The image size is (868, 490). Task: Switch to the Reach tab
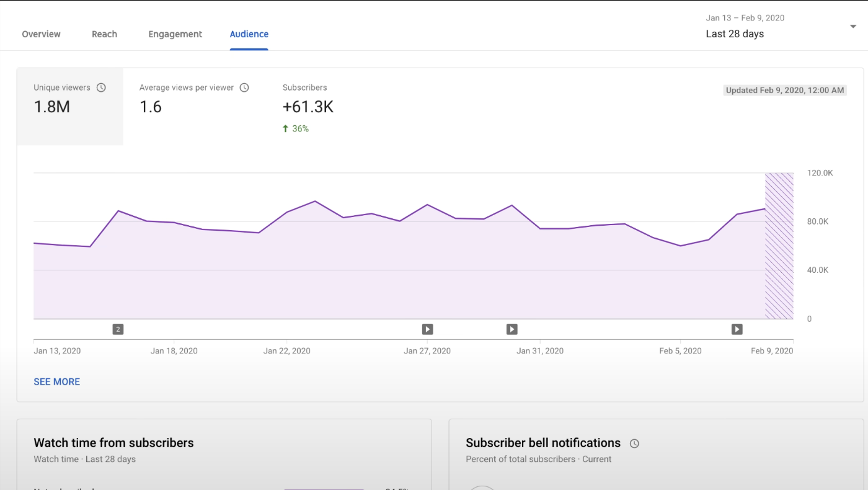(x=104, y=34)
